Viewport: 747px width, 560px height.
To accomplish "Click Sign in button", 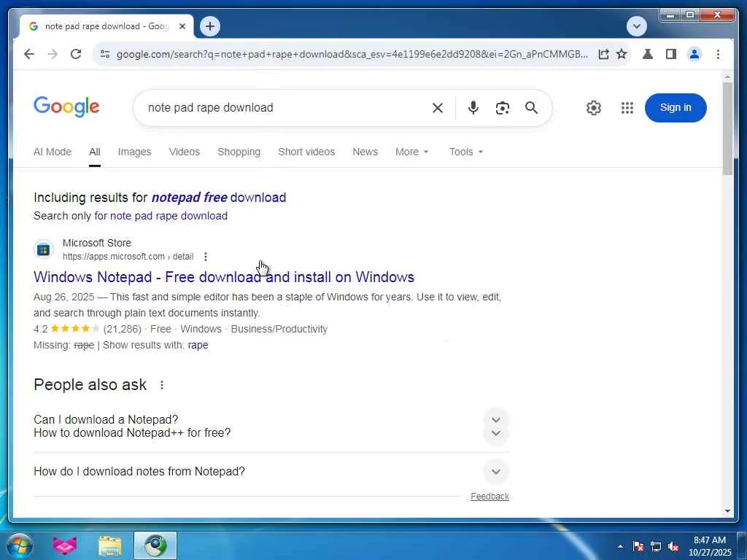I will [x=676, y=108].
